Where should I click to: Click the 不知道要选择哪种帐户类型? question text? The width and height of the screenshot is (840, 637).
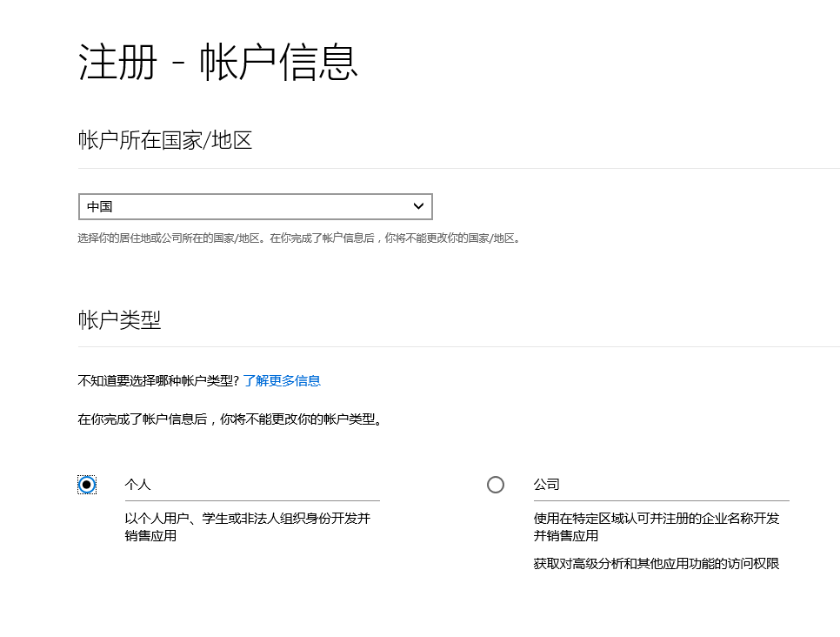(158, 380)
